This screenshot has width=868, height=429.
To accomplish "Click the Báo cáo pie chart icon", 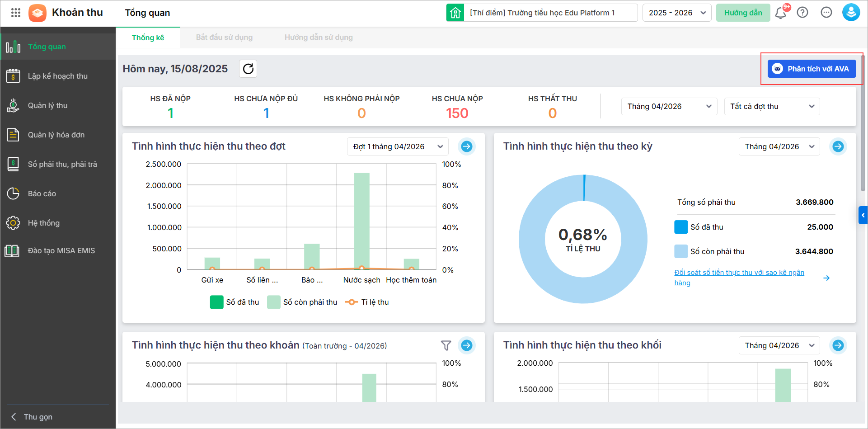I will (13, 193).
